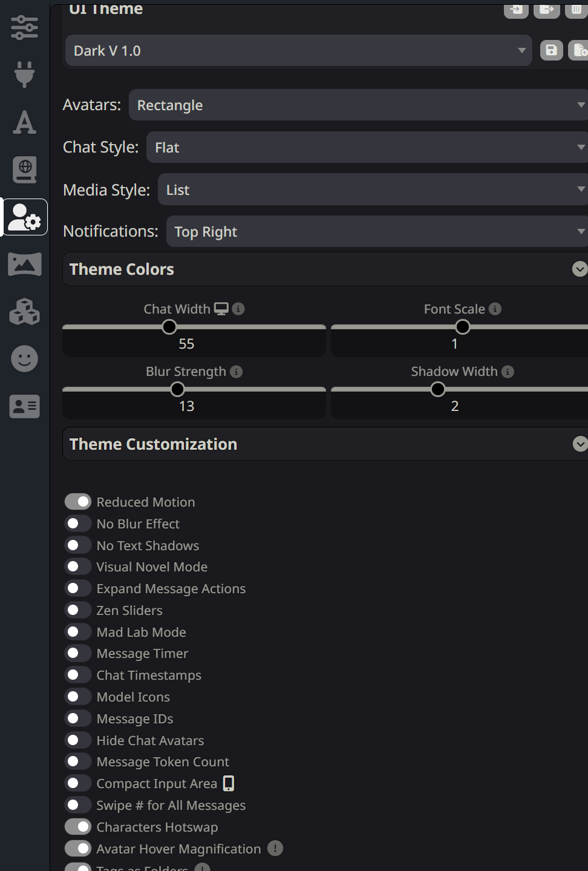The height and width of the screenshot is (871, 588).
Task: Click the info icon next to Shadow Width
Action: coord(508,372)
